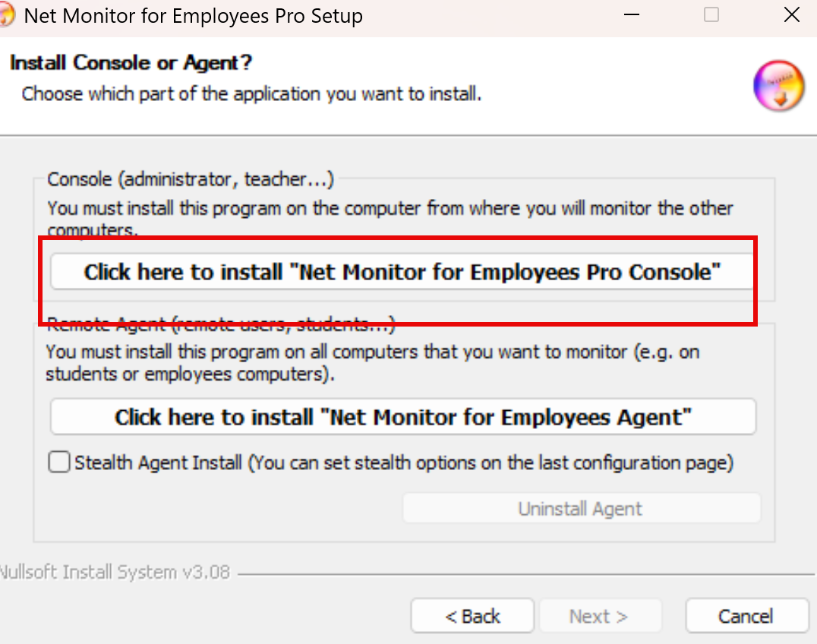
Task: Click the Remote Agent group label
Action: (220, 326)
